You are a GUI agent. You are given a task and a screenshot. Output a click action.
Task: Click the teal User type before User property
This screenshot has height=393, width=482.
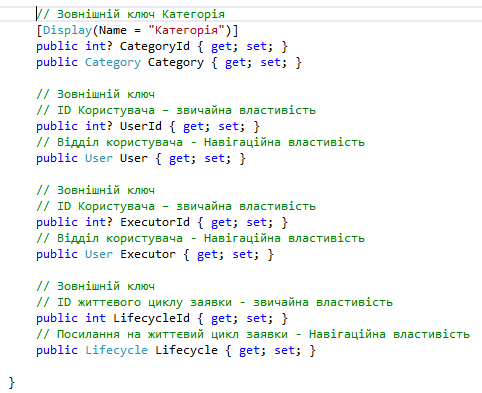tap(99, 158)
